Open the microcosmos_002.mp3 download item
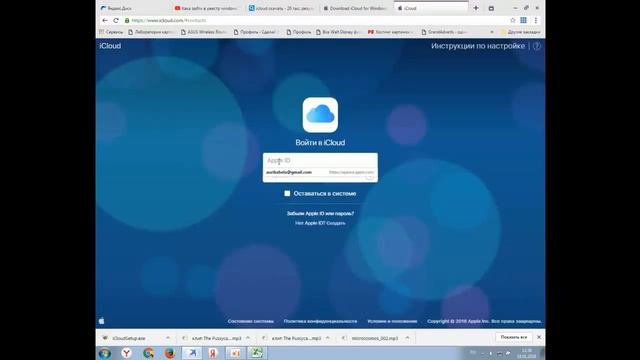640x360 pixels. (375, 338)
